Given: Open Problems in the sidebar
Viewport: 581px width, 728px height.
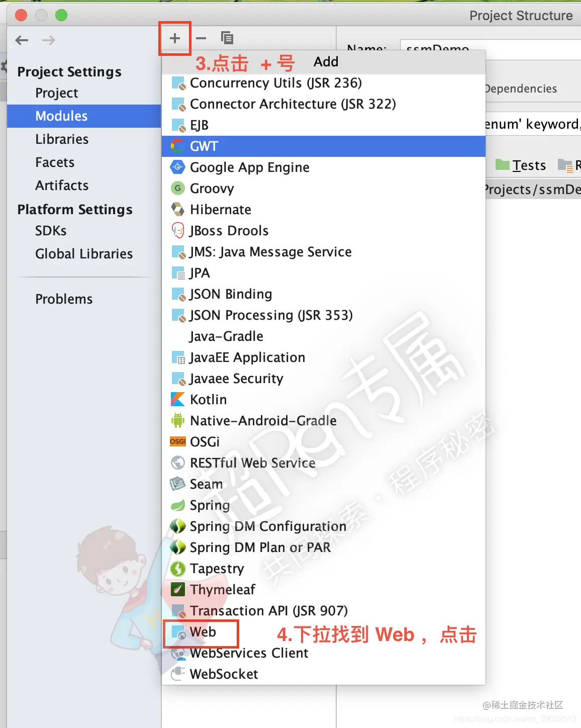Looking at the screenshot, I should pyautogui.click(x=64, y=299).
